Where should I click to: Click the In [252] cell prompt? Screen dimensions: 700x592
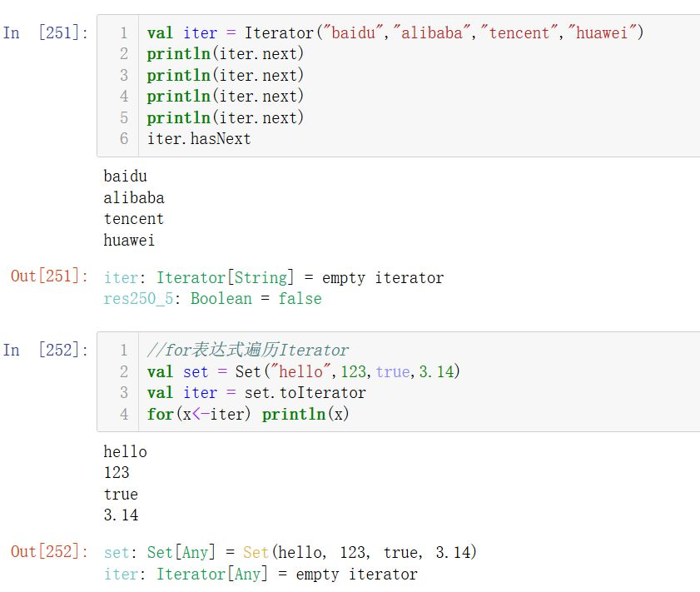[x=45, y=351]
